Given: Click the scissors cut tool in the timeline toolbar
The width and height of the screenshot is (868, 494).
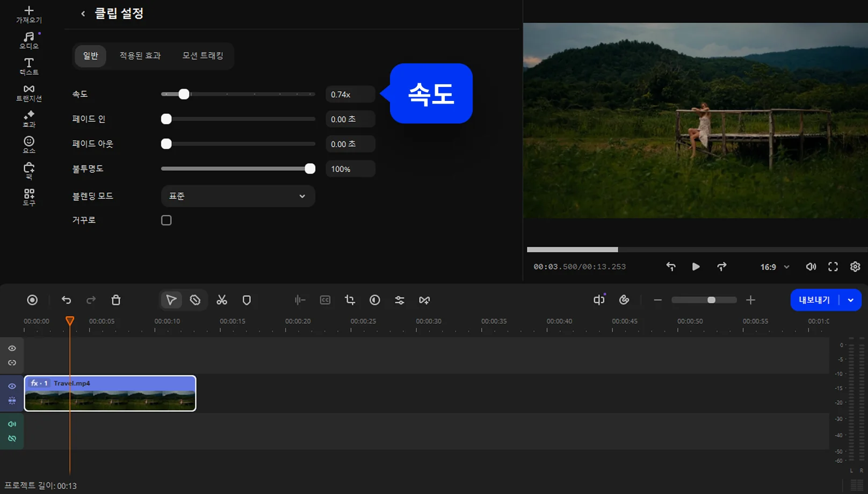Looking at the screenshot, I should (222, 300).
